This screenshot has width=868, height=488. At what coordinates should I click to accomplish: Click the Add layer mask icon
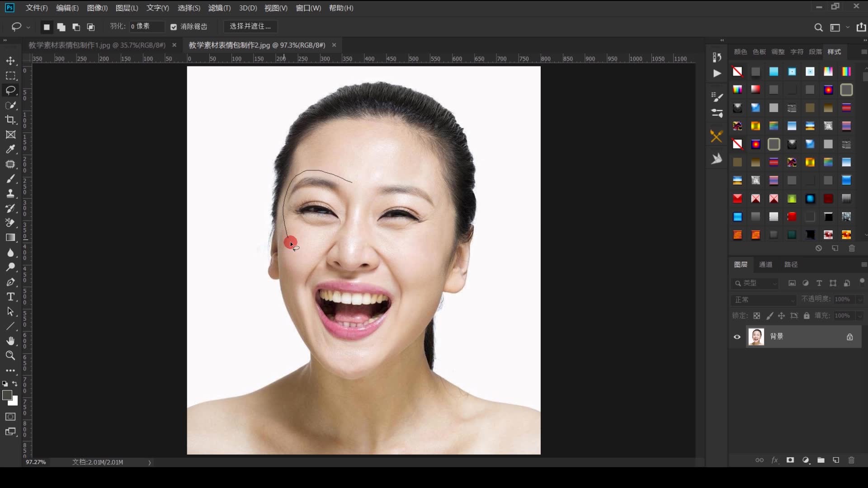click(x=790, y=460)
